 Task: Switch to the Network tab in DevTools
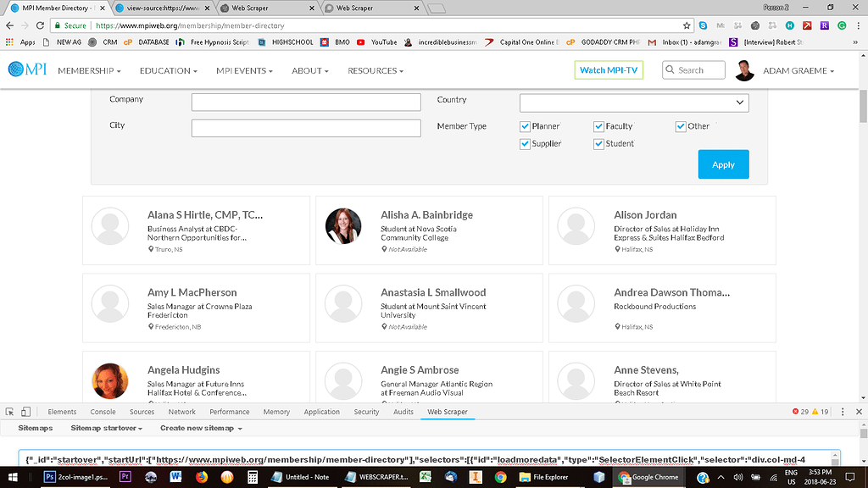click(x=181, y=412)
